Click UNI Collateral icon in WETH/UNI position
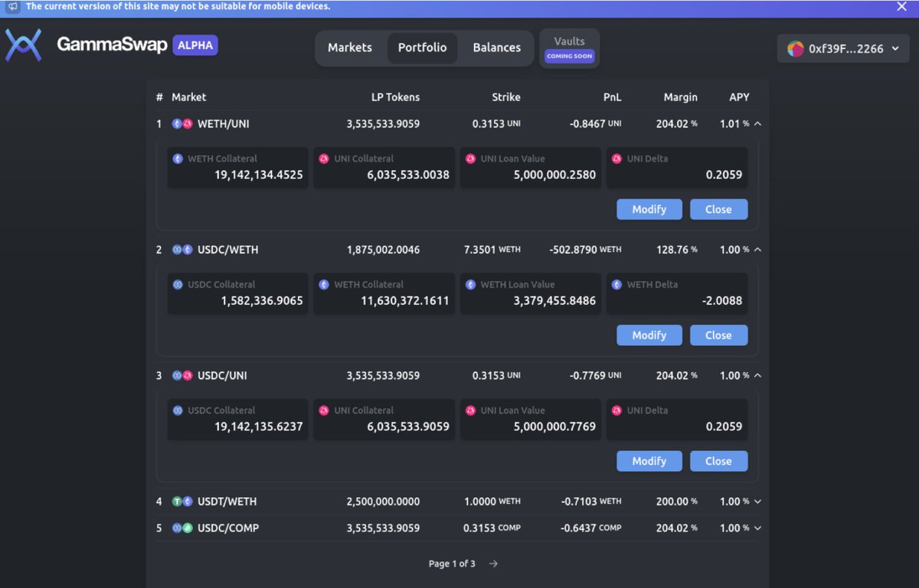Image resolution: width=919 pixels, height=588 pixels. 324,158
